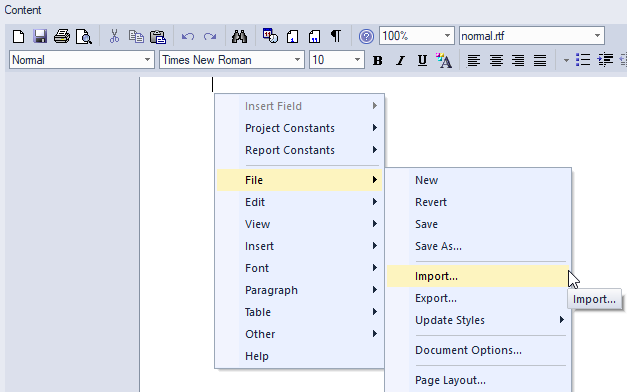This screenshot has width=627, height=392.
Task: Open the Times New Roman font dropdown
Action: pos(297,60)
